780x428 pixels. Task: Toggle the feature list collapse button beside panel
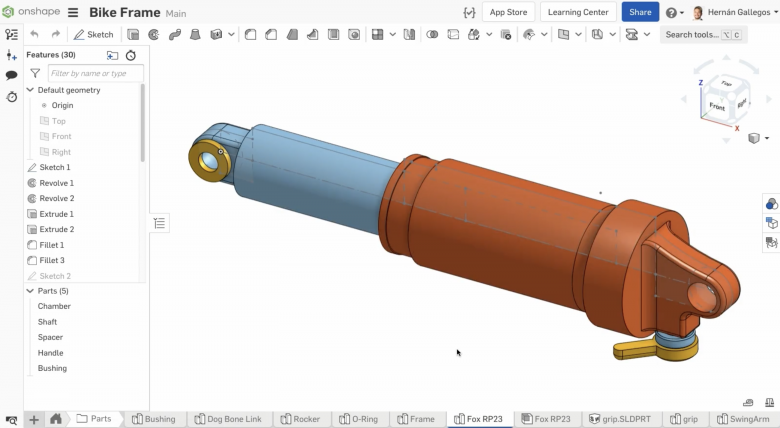tap(159, 223)
